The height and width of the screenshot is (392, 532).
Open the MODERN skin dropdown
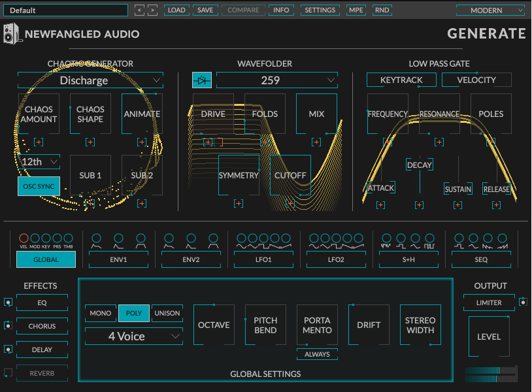tap(490, 10)
